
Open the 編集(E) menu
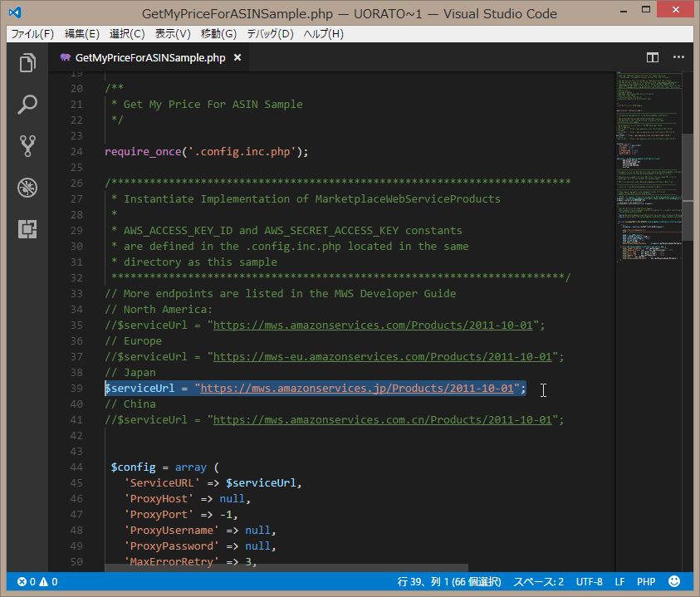pos(81,34)
